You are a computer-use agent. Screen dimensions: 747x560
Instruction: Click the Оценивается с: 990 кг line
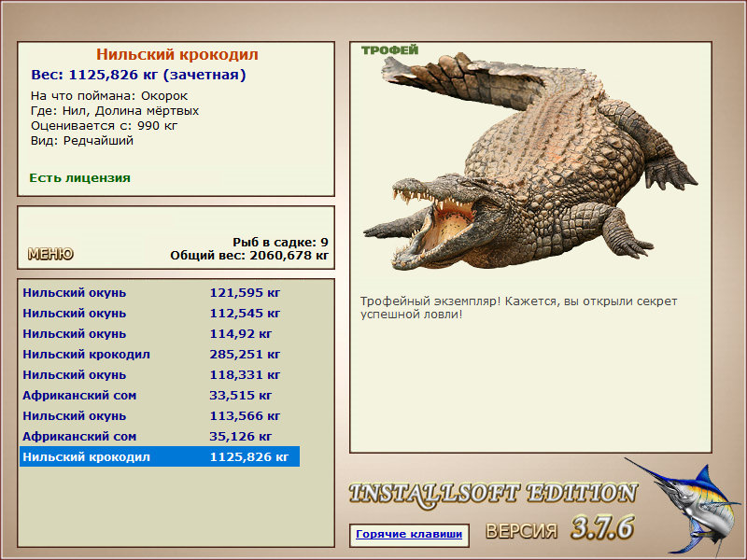coord(104,126)
